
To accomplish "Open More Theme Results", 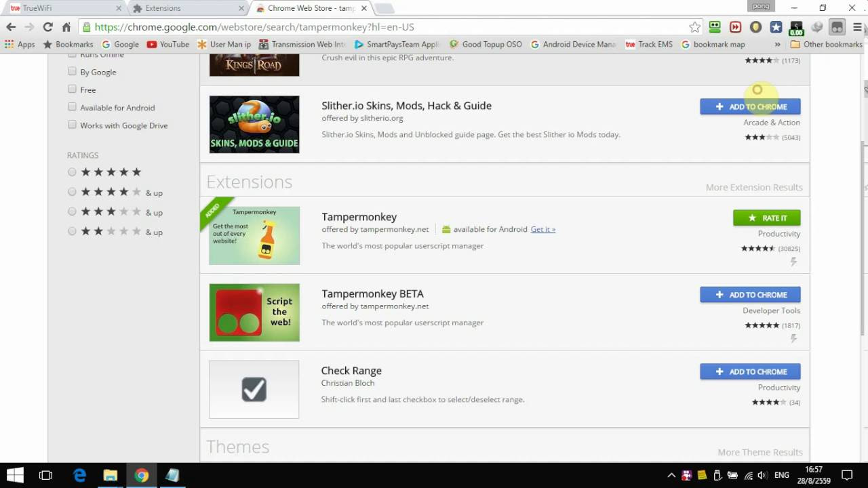I will click(759, 452).
